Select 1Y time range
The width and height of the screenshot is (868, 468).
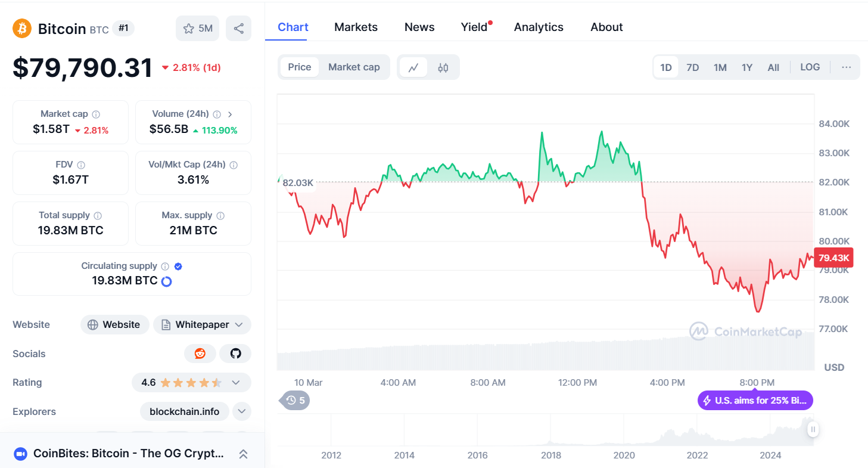pyautogui.click(x=747, y=67)
